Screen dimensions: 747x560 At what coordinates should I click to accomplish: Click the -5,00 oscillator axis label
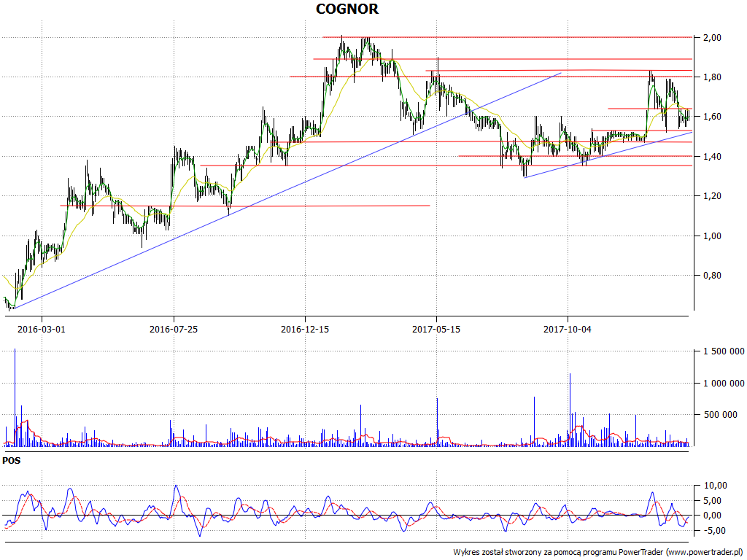715,531
